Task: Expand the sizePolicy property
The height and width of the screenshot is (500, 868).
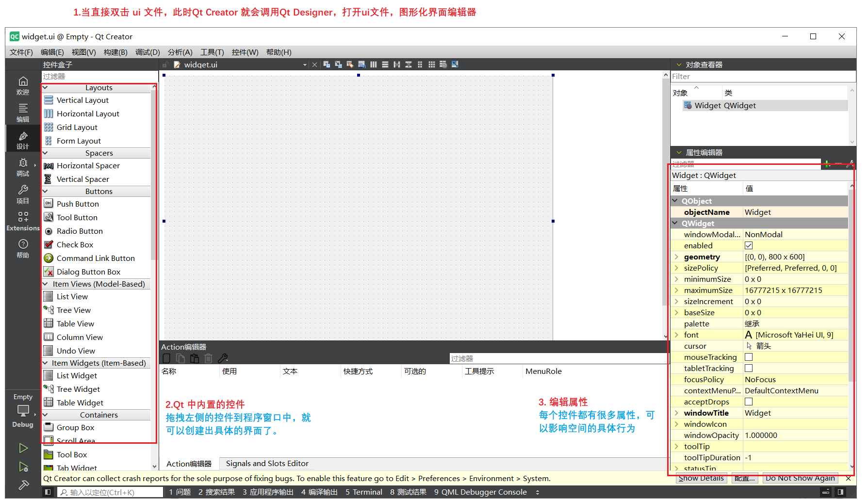Action: click(676, 268)
